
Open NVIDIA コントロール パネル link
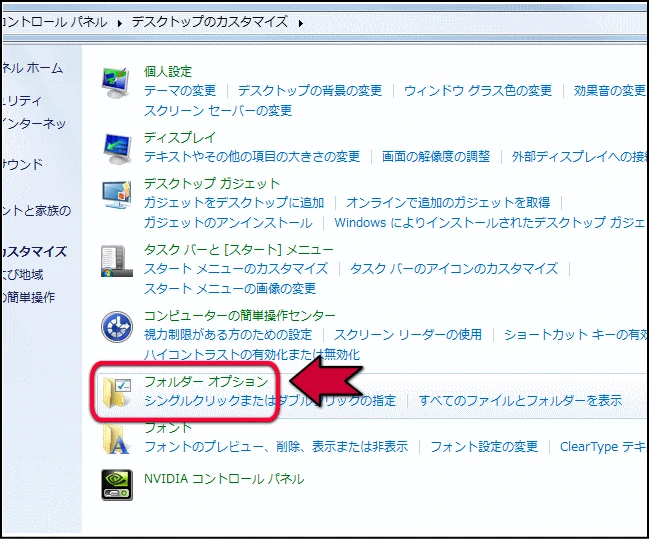[x=224, y=479]
